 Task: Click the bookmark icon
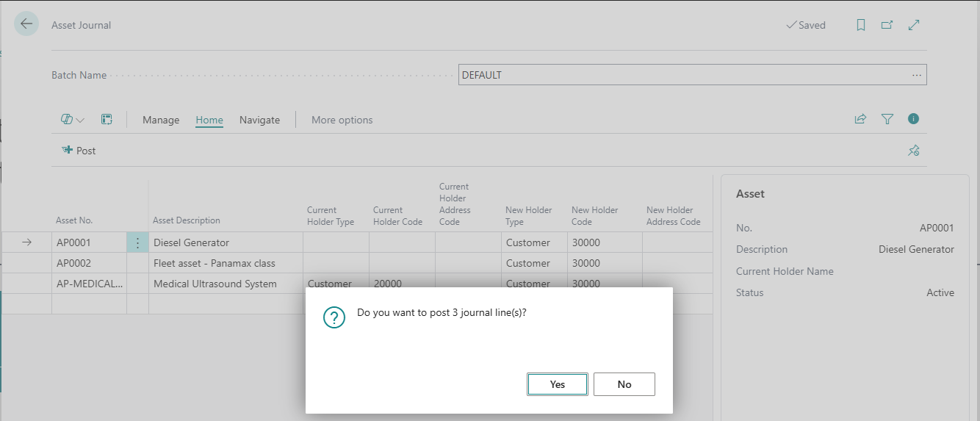tap(861, 25)
